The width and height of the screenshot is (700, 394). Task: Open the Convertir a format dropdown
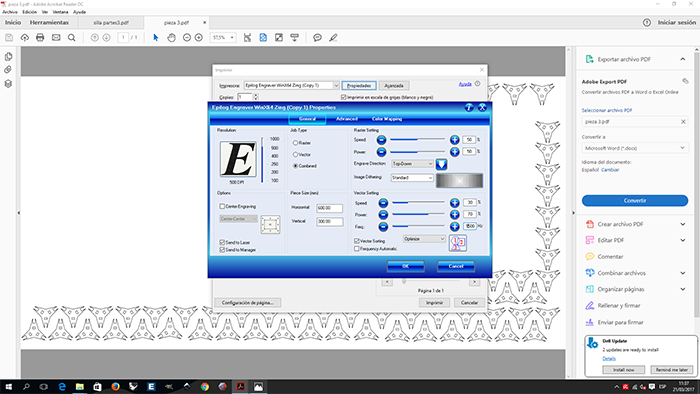point(635,148)
